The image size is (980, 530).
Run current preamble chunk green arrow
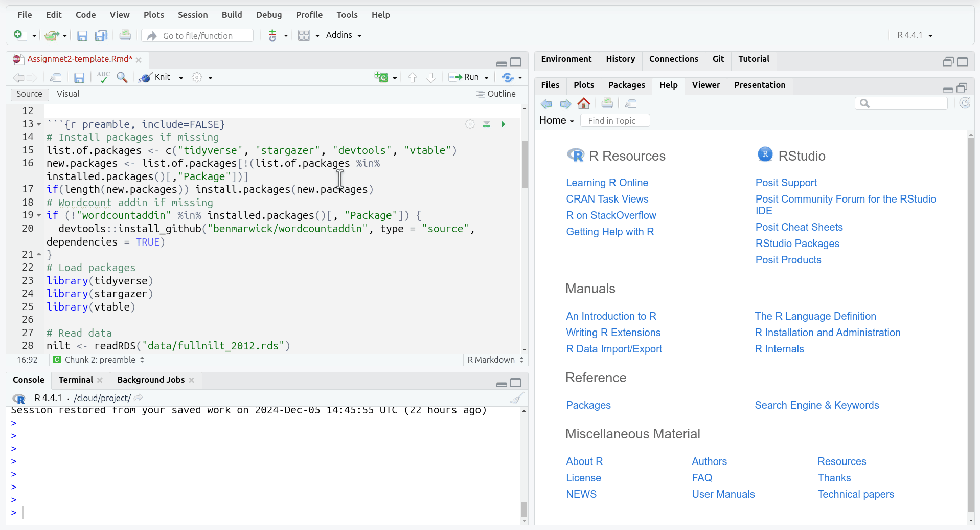pyautogui.click(x=503, y=124)
